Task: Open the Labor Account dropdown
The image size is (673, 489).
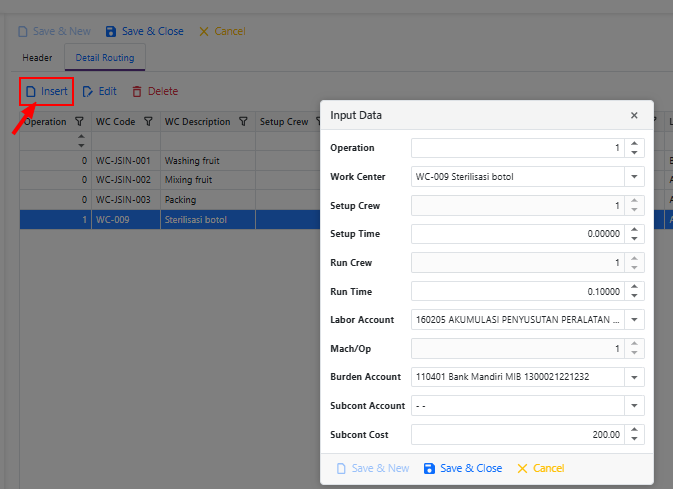Action: [x=634, y=319]
